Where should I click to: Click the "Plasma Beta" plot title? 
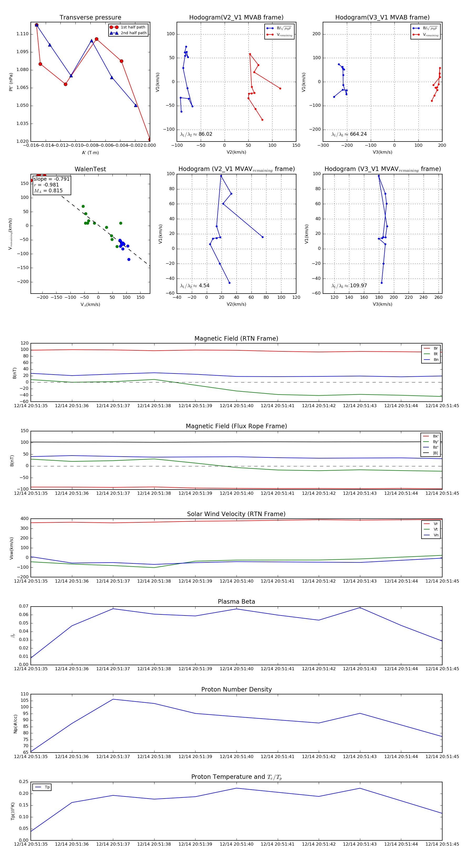point(236,602)
